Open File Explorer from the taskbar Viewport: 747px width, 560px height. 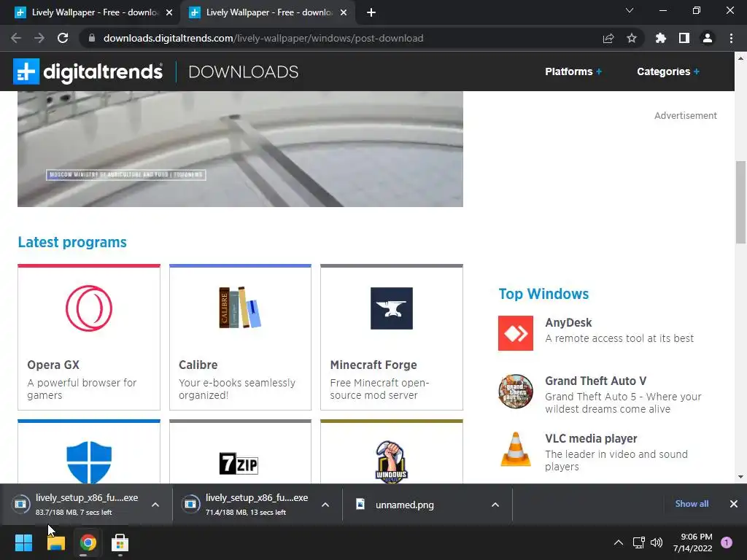[x=55, y=542]
